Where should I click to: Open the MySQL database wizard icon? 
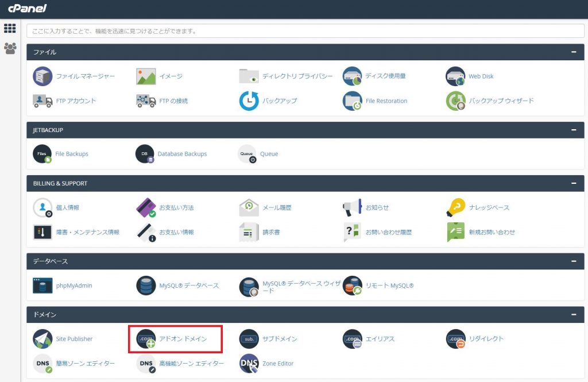tap(249, 287)
